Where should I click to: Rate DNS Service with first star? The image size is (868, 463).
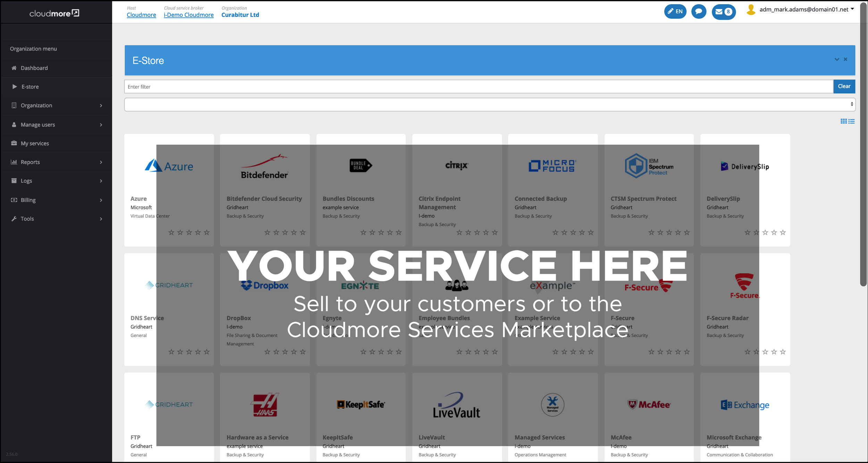click(171, 352)
